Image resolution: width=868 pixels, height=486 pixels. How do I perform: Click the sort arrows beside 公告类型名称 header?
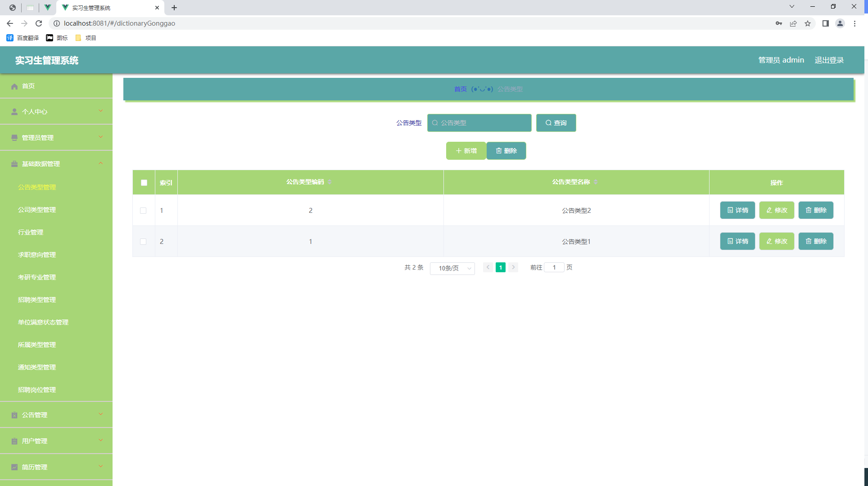pyautogui.click(x=596, y=182)
